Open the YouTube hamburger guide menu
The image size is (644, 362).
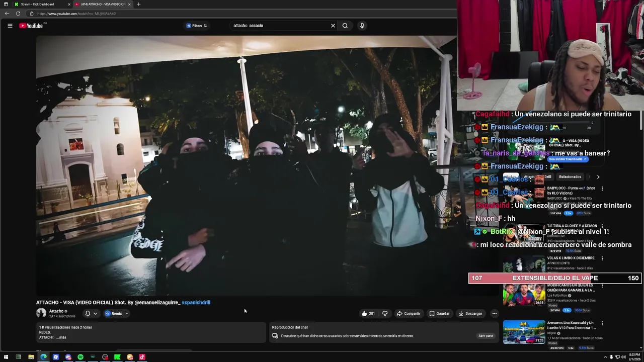10,26
